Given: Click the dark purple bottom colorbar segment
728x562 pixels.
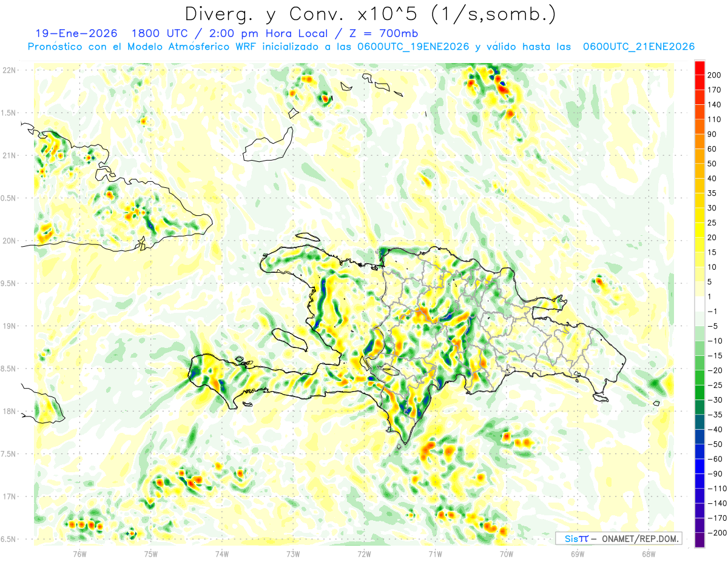Looking at the screenshot, I should pos(699,540).
